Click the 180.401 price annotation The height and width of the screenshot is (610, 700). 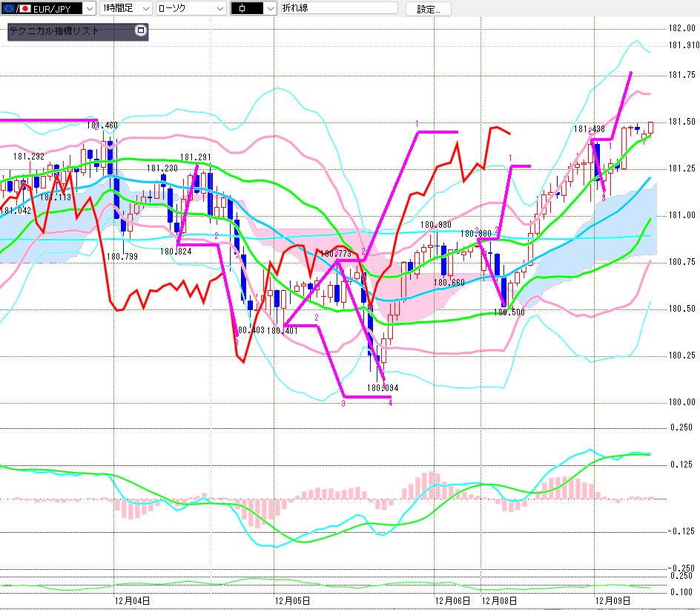coord(282,331)
